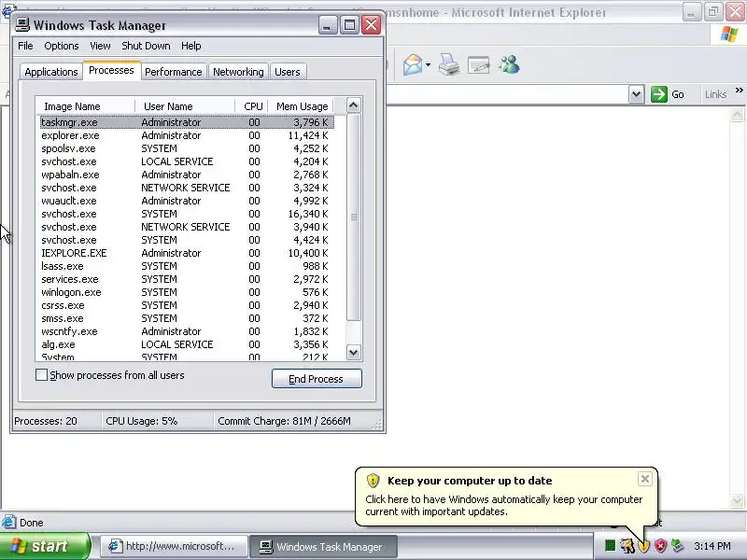Click the Edit page icon in Internet Explorer

pos(479,65)
